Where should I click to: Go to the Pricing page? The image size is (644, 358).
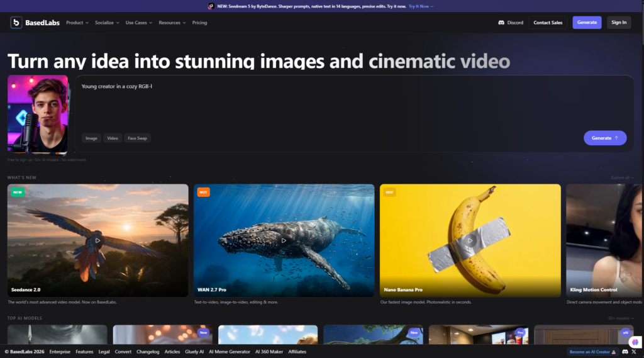199,23
